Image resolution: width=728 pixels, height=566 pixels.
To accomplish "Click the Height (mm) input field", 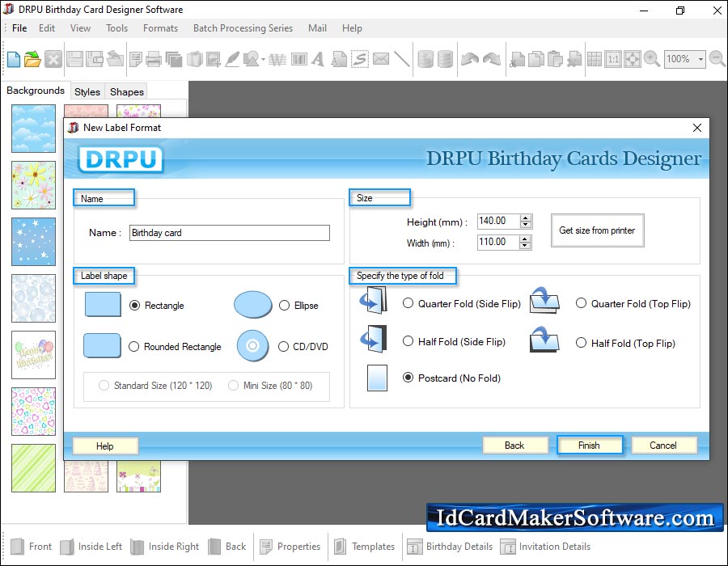I will pyautogui.click(x=498, y=222).
